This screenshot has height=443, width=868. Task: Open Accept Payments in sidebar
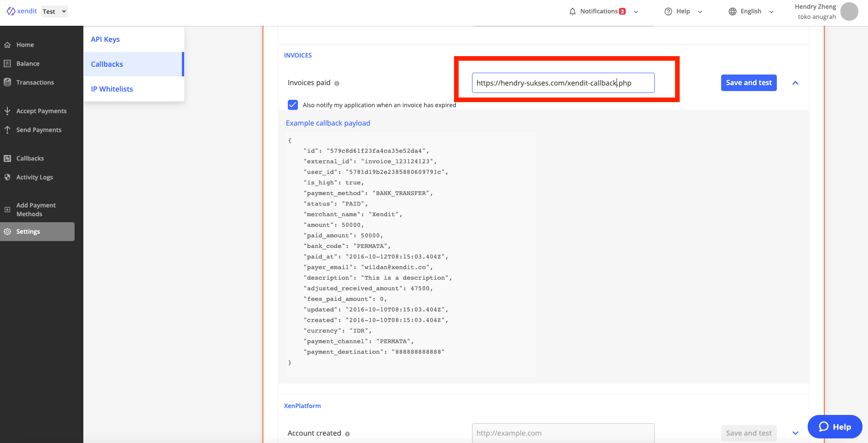click(x=41, y=111)
